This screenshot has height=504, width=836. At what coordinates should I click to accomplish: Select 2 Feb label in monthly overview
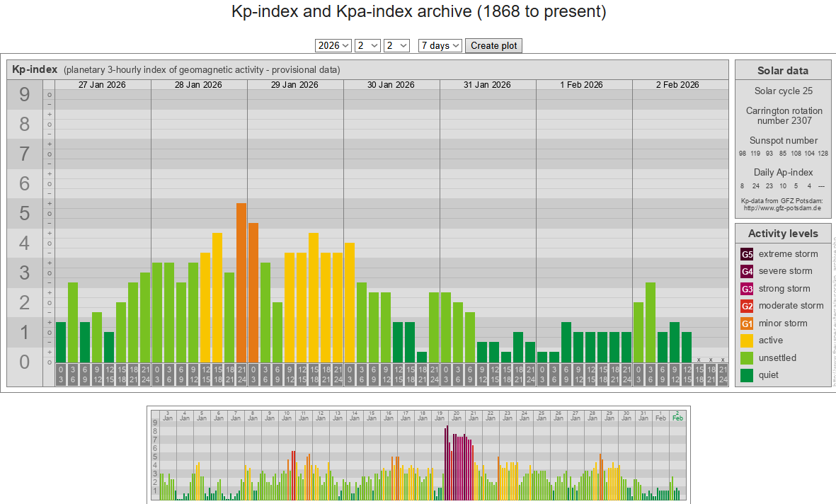coord(677,415)
